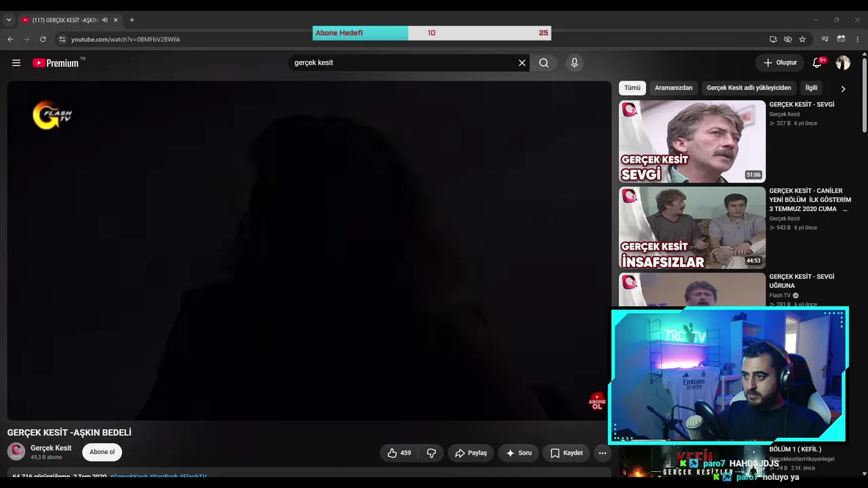Select the Aramanızdan filter chip
Image resolution: width=868 pixels, height=488 pixels.
coord(673,88)
